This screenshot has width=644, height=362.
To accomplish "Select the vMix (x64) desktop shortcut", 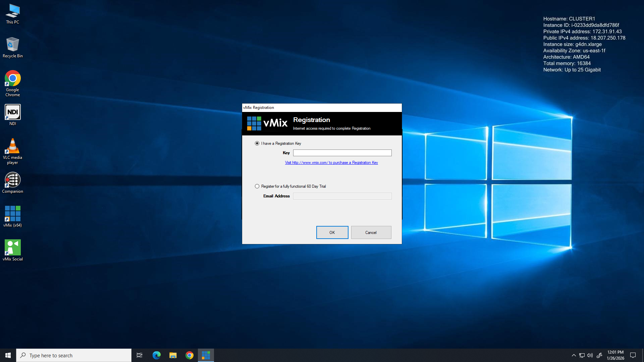I will [x=13, y=217].
